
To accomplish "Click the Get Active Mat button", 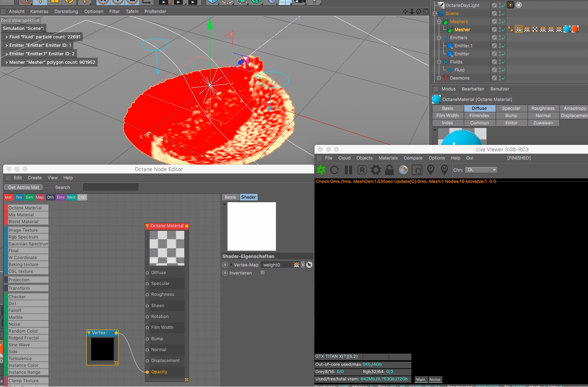I will (23, 187).
